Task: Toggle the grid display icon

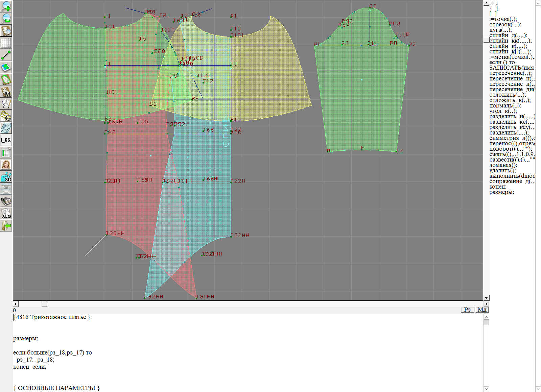Action: click(6, 43)
